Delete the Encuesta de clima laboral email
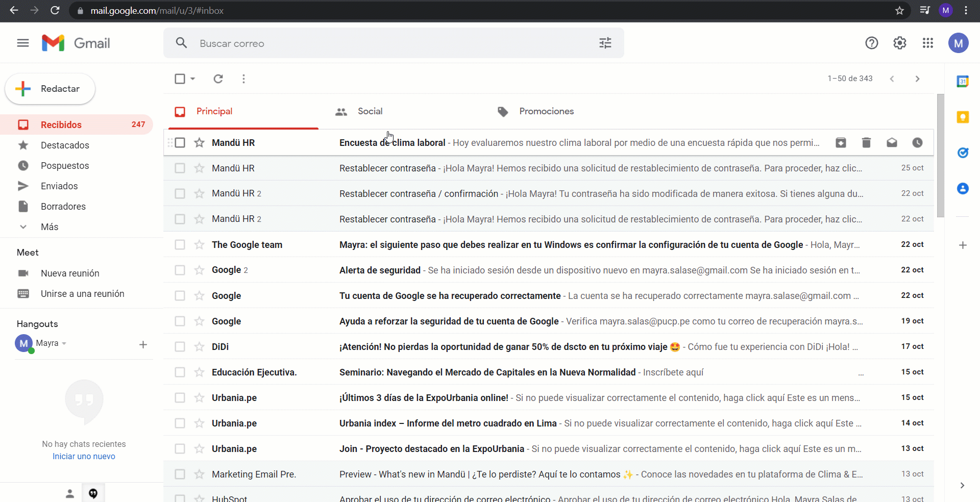The image size is (980, 502). (866, 143)
